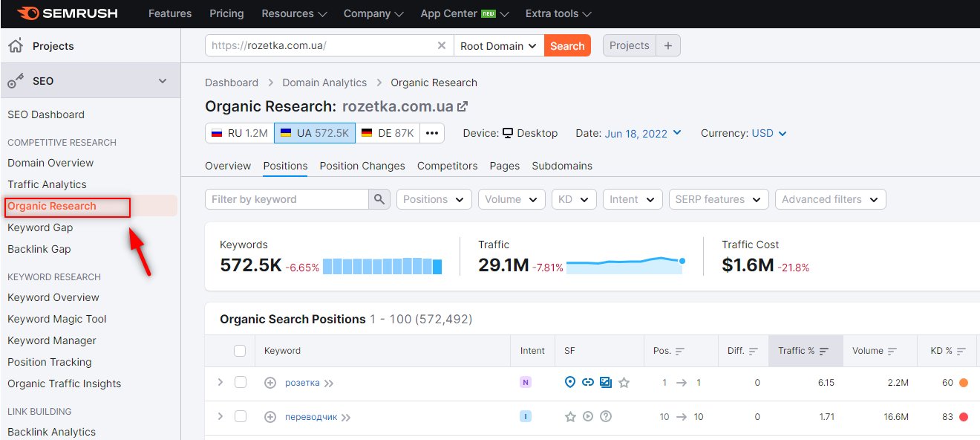Open the Extra tools menu

click(558, 13)
